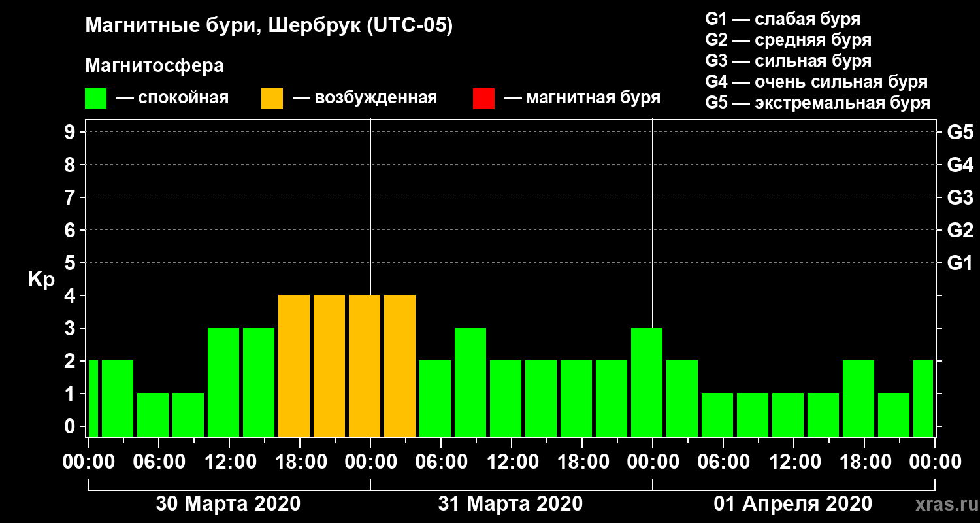
Task: Click the lone Kp 3 bar on 31 March morning
Action: [470, 382]
